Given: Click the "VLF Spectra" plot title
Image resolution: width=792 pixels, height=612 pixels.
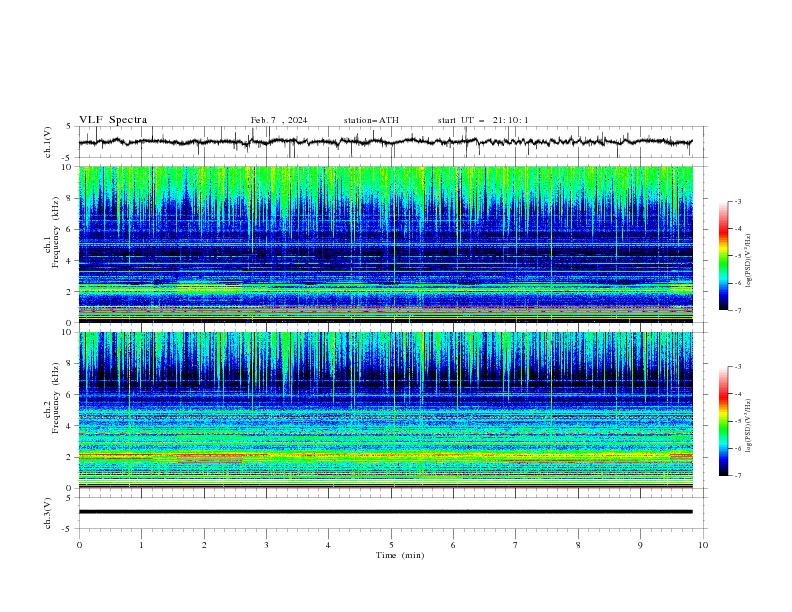Looking at the screenshot, I should coord(113,120).
